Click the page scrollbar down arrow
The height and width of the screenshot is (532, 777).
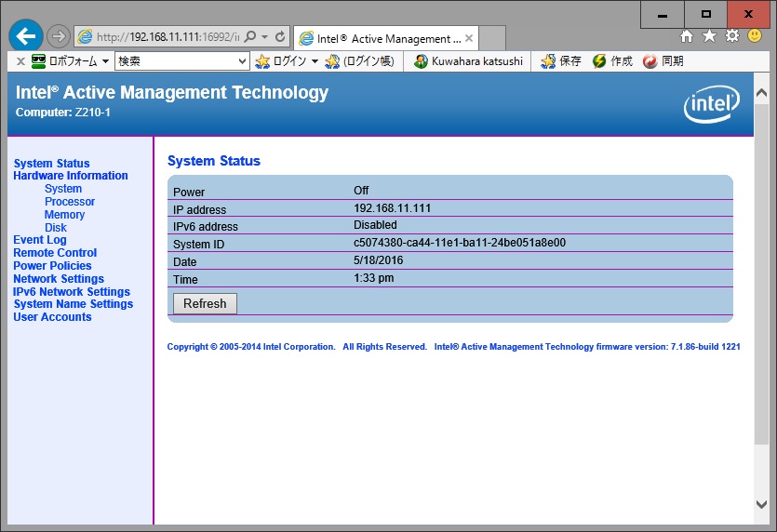761,504
